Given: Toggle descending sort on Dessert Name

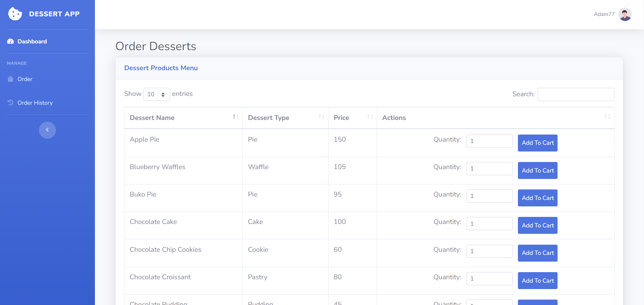Looking at the screenshot, I should click(235, 117).
